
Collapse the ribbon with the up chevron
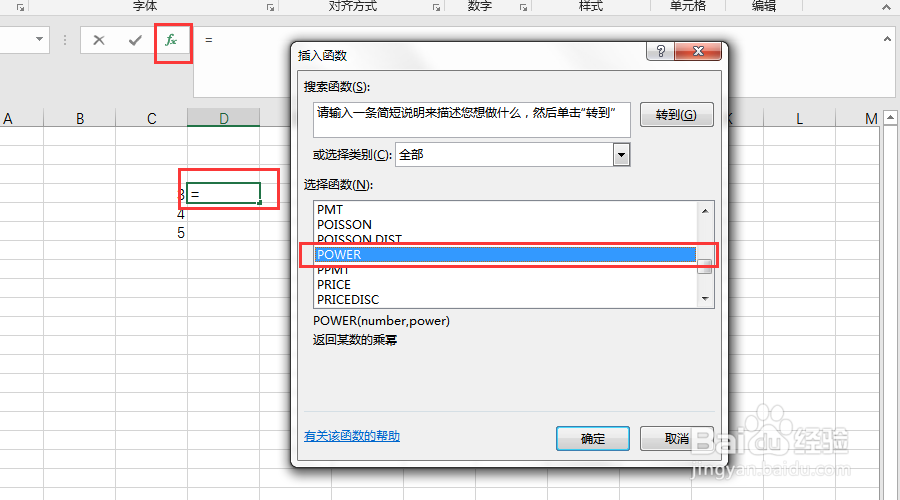click(887, 7)
